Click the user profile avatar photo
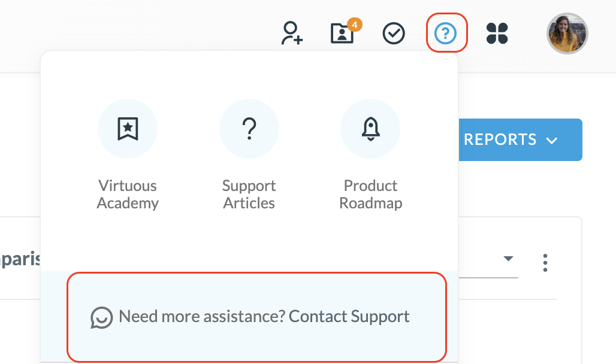This screenshot has width=616, height=364. [x=566, y=34]
